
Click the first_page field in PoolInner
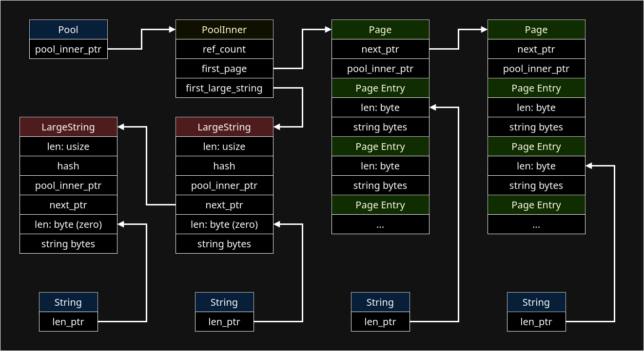[x=224, y=69]
